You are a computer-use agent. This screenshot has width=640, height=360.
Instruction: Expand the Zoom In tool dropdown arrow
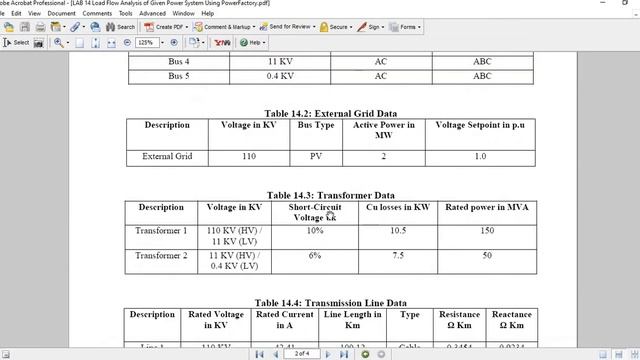(68, 43)
